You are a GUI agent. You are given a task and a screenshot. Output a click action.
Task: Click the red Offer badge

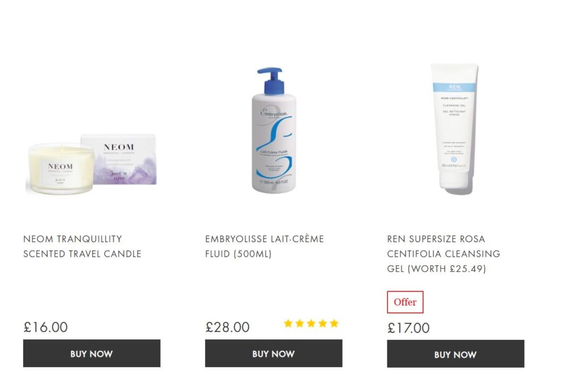tap(405, 302)
